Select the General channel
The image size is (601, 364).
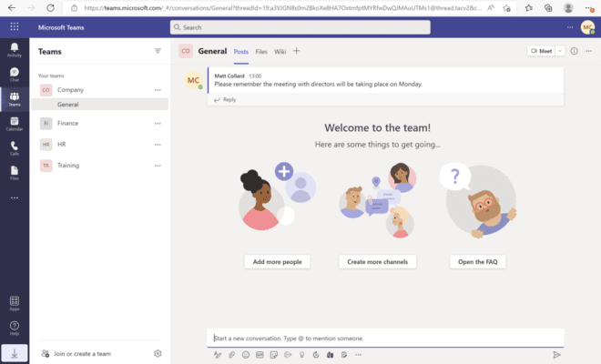point(99,105)
